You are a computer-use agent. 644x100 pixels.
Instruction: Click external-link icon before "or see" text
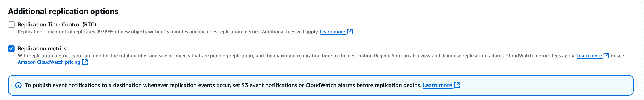[x=606, y=56]
